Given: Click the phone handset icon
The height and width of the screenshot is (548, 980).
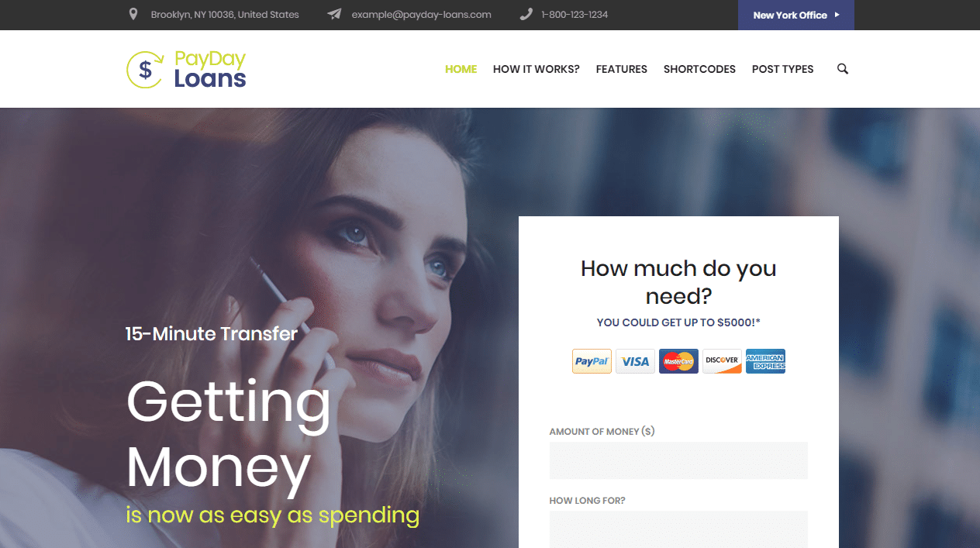Looking at the screenshot, I should (x=526, y=14).
